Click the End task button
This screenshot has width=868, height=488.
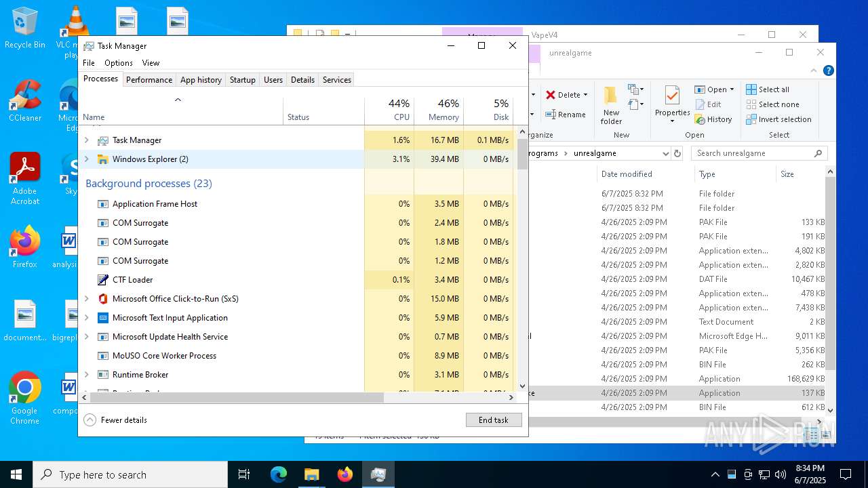494,420
